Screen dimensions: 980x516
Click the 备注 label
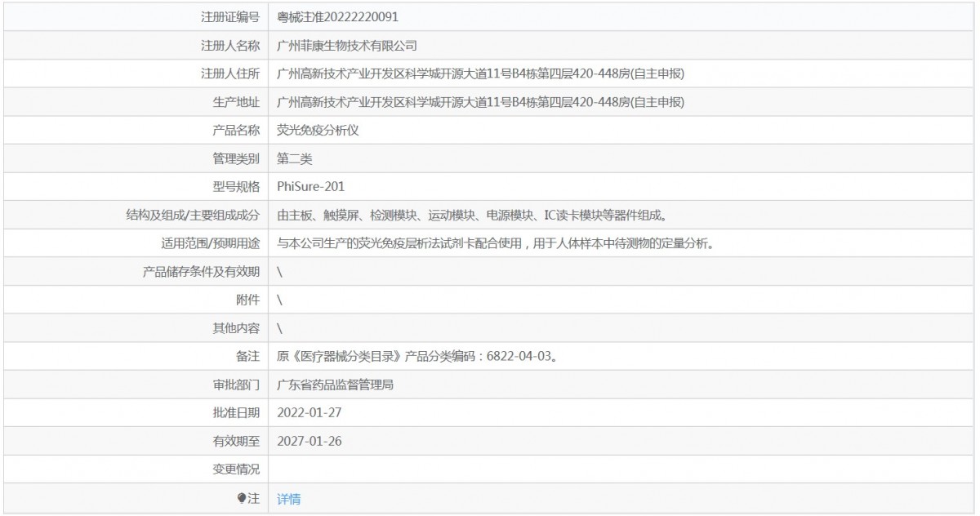[248, 357]
